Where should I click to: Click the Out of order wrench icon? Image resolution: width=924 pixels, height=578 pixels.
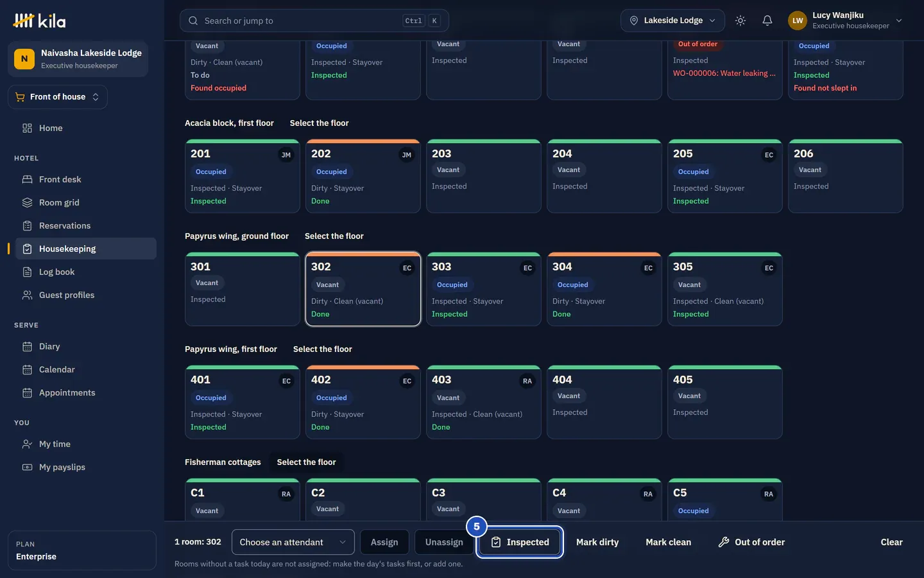(724, 542)
